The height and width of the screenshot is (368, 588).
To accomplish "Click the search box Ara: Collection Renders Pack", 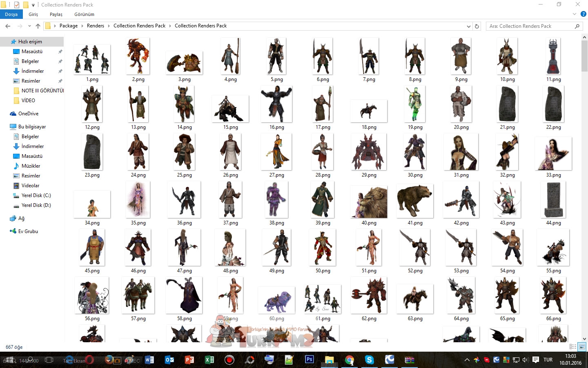I will coord(535,26).
